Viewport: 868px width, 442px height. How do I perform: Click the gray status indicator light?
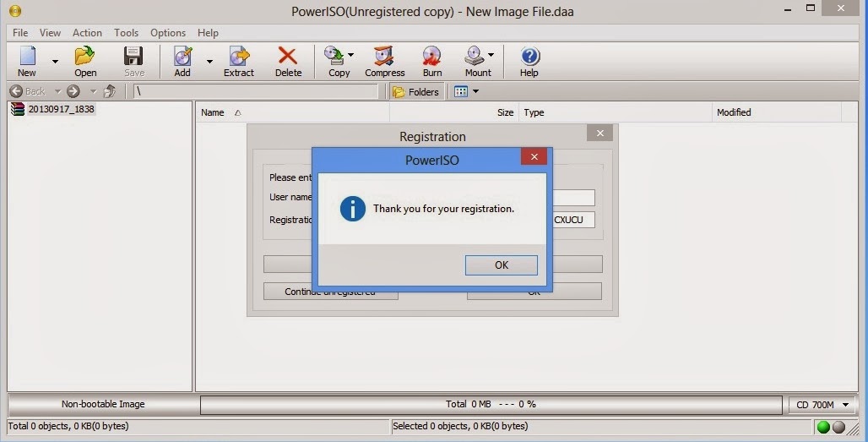tap(839, 427)
